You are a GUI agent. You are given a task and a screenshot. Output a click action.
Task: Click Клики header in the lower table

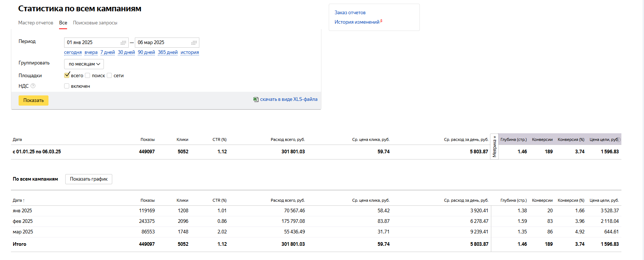click(x=182, y=200)
